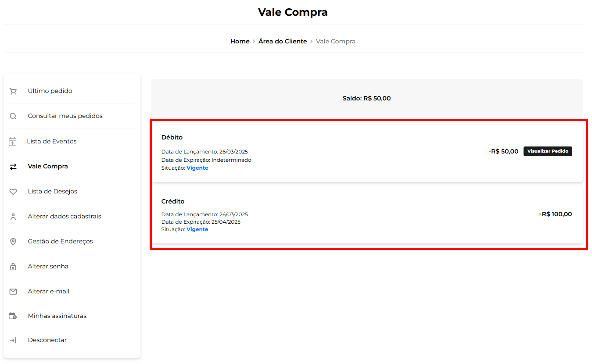592x364 pixels.
Task: Click the calendar clock icon for Minhas assinaturas
Action: (13, 316)
